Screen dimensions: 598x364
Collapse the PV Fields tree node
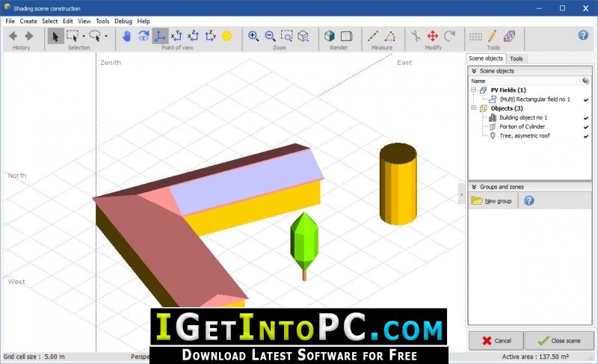tap(474, 90)
